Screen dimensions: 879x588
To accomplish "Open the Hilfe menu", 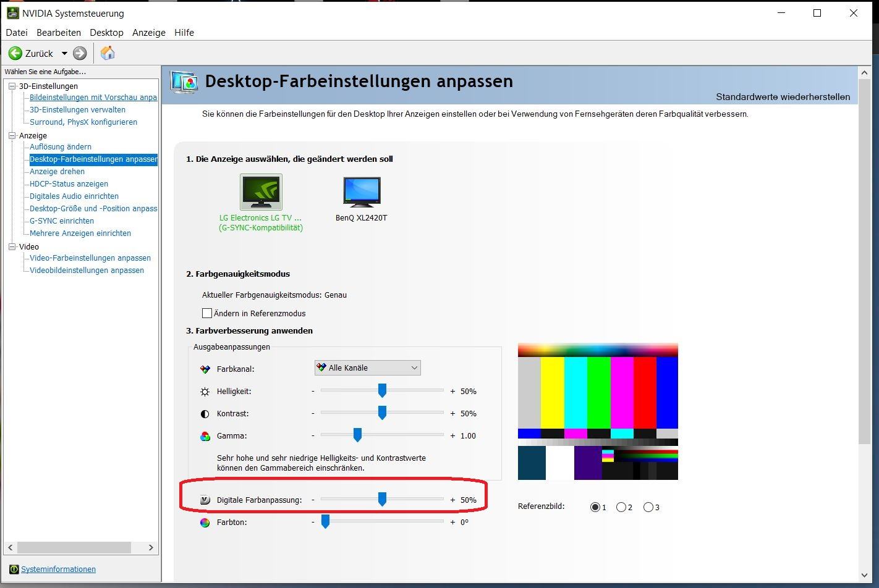I will (184, 33).
